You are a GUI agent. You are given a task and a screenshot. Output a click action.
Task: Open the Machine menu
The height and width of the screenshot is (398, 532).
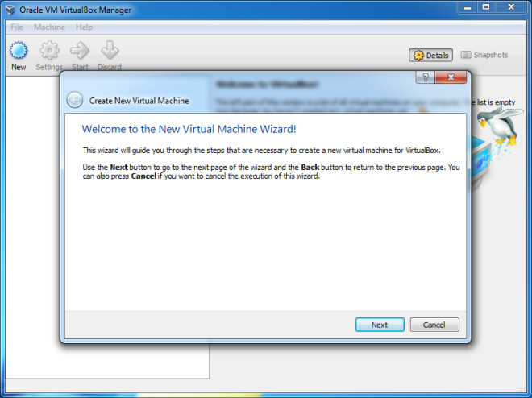49,27
